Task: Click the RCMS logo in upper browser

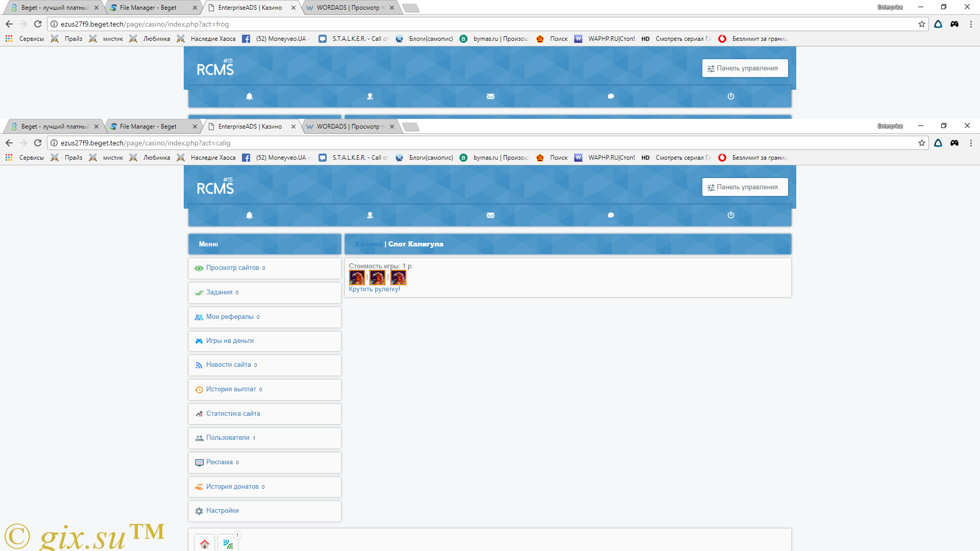Action: click(x=215, y=68)
